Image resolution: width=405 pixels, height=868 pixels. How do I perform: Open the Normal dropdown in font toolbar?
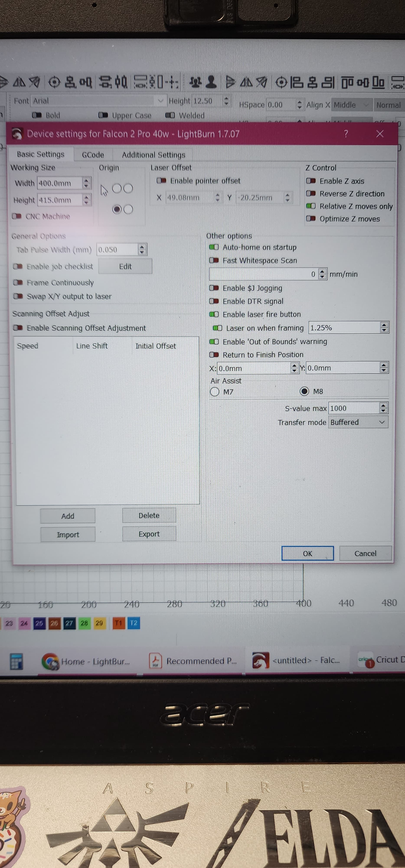[x=390, y=105]
